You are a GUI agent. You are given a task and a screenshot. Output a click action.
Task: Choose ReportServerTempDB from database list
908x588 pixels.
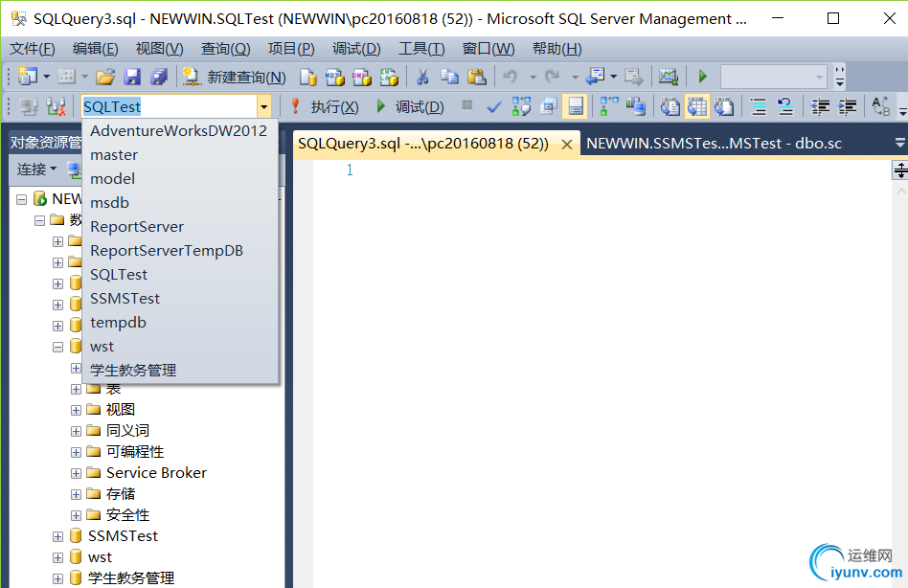[180, 251]
